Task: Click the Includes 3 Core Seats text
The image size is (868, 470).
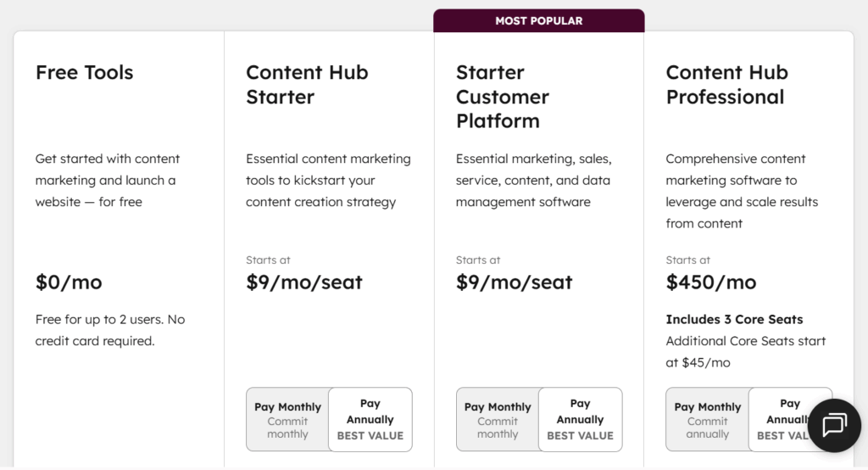Action: [734, 320]
